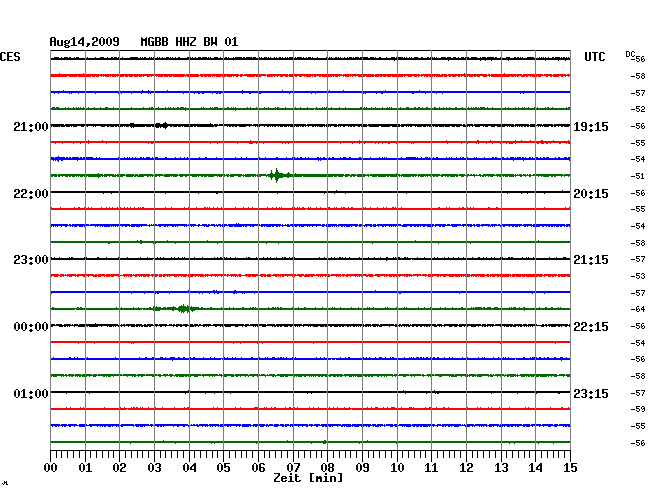The height and width of the screenshot is (494, 650).
Task: Click the 20:15 UTC time label
Action: tap(591, 194)
